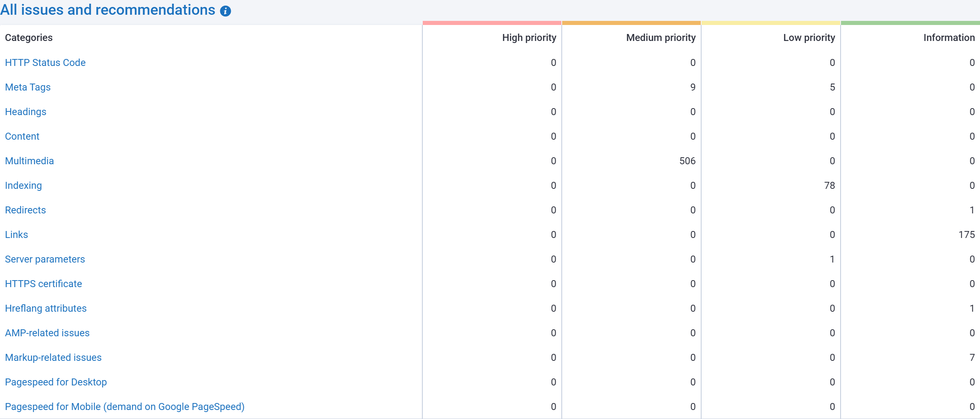The width and height of the screenshot is (980, 419).
Task: Open the Links category
Action: [16, 235]
